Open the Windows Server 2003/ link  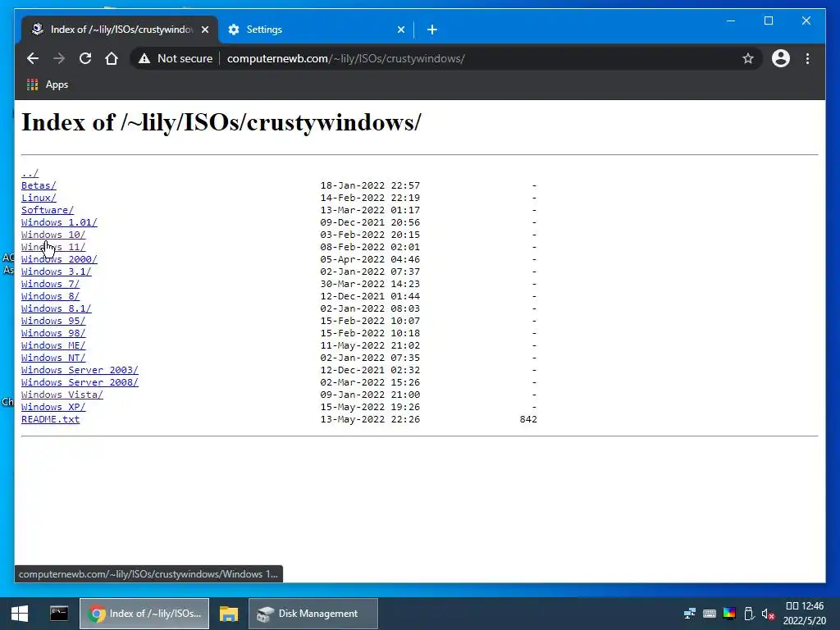point(80,370)
